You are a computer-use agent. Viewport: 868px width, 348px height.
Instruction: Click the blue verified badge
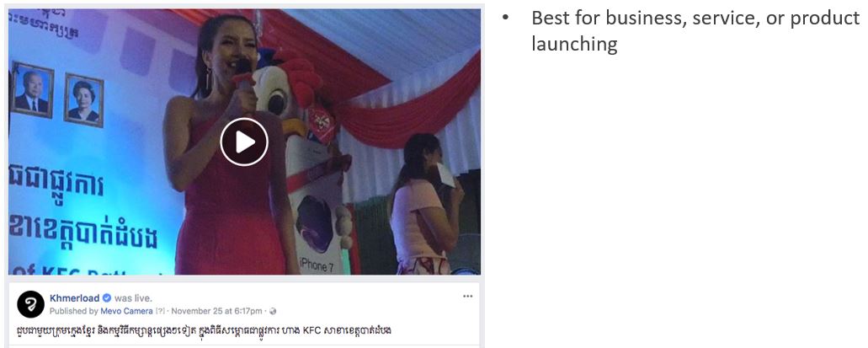point(107,298)
